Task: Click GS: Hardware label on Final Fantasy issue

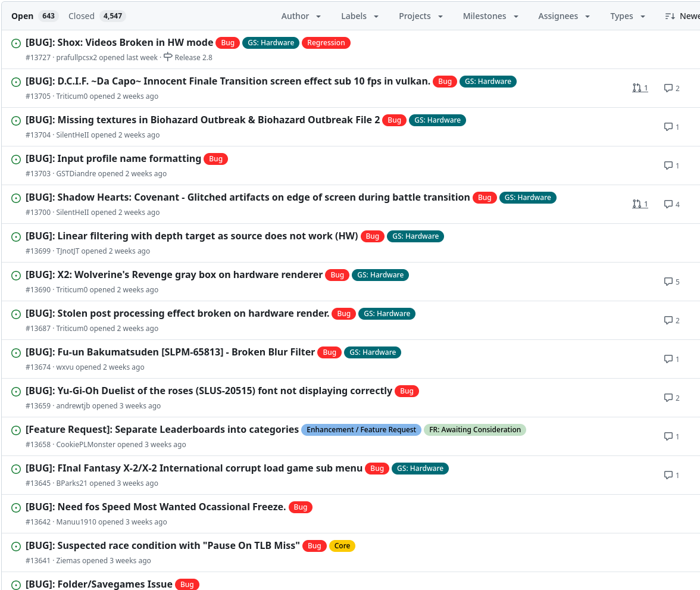Action: (420, 469)
